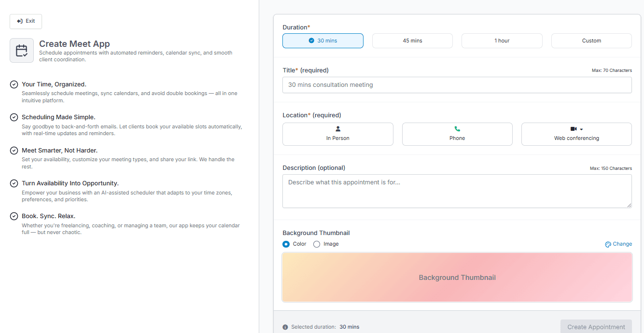Image resolution: width=644 pixels, height=333 pixels.
Task: Expand the Web conferencing dropdown arrow
Action: (x=582, y=129)
